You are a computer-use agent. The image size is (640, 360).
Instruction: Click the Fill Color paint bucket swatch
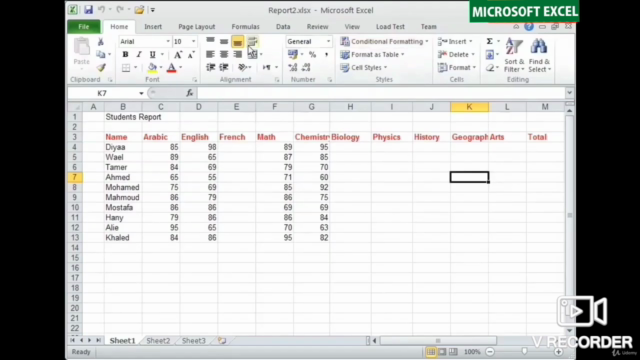[152, 68]
